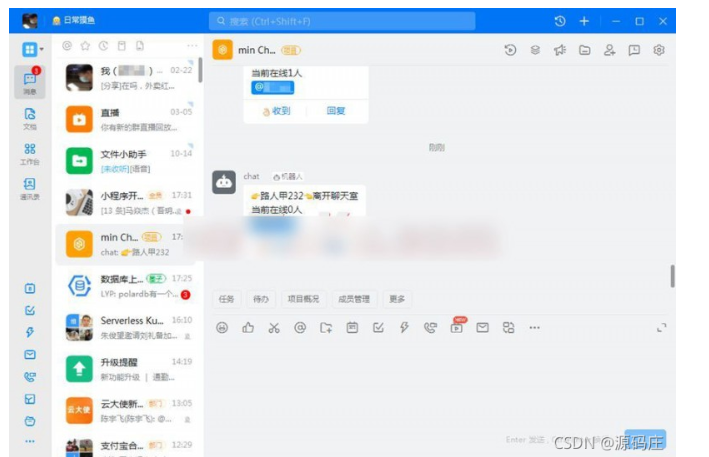The image size is (709, 457).
Task: Open the blue grid workspace dropdown
Action: click(31, 49)
